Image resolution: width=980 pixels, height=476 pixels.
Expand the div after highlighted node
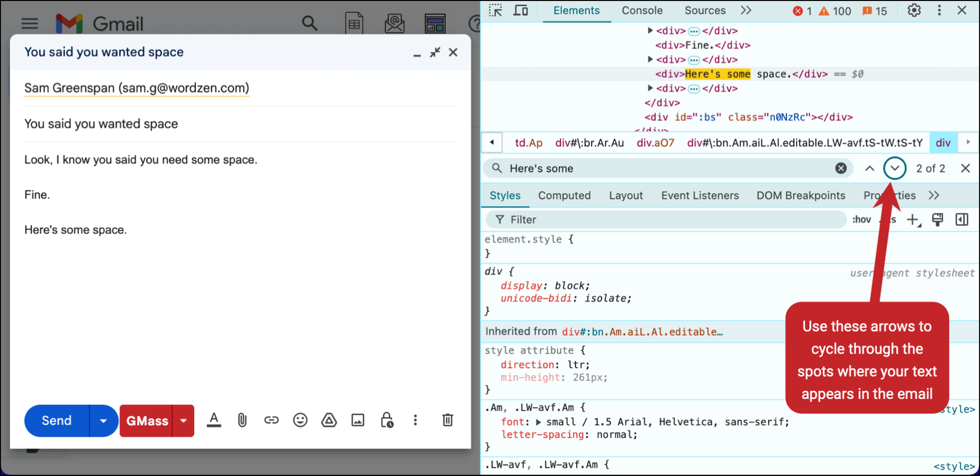[650, 88]
